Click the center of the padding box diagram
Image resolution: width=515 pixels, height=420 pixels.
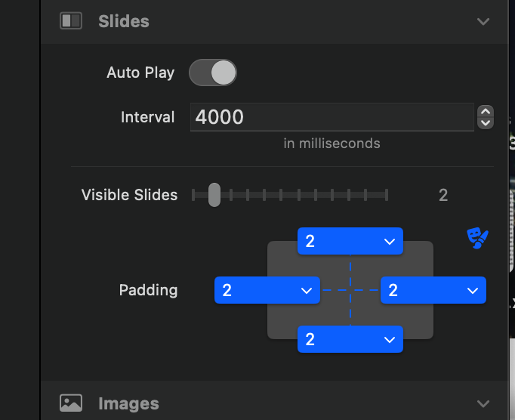coord(350,290)
